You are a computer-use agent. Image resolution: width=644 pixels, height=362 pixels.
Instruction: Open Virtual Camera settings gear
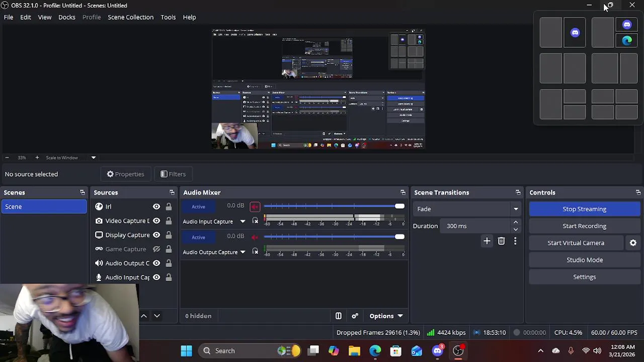coord(633,243)
